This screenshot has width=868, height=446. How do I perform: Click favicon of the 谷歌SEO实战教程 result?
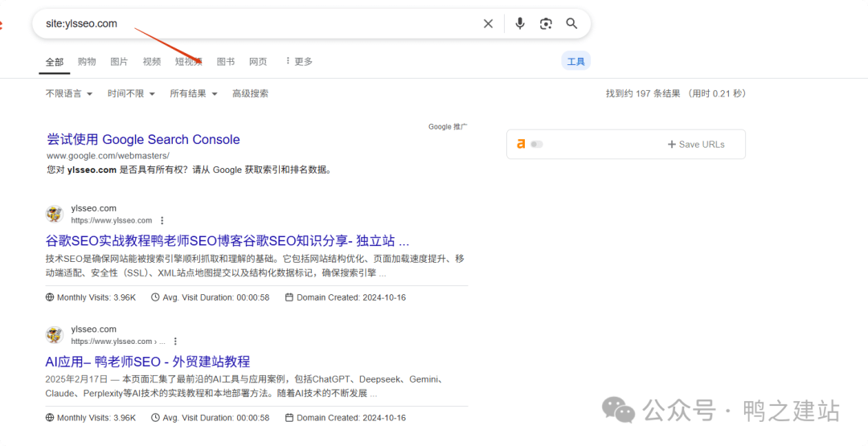(55, 214)
